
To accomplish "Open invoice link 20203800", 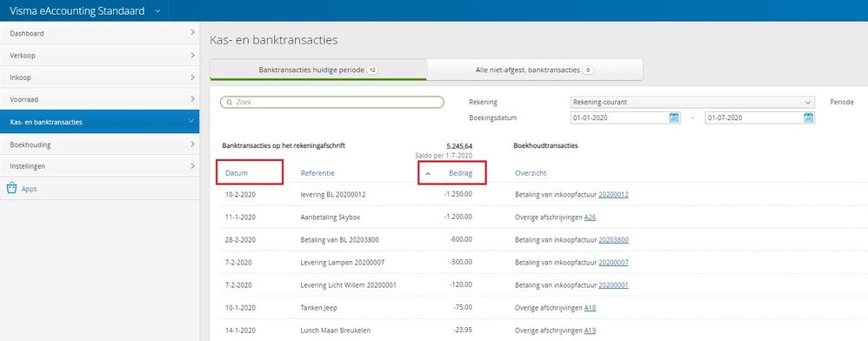I will [x=613, y=240].
